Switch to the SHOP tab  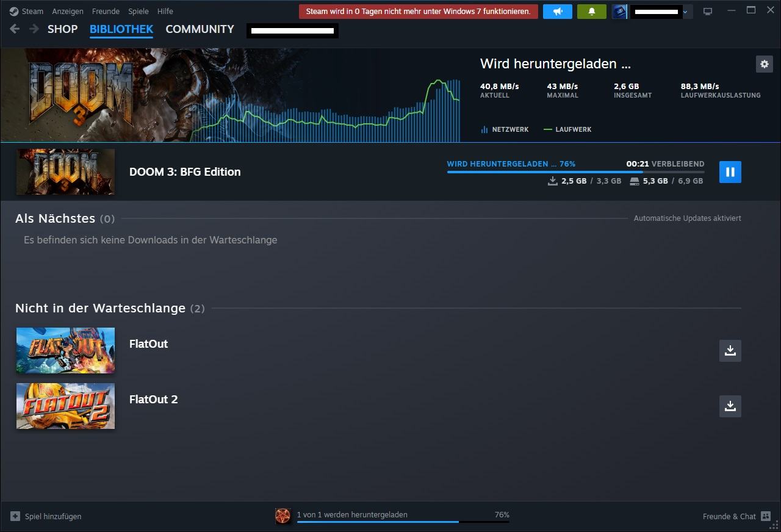coord(63,29)
